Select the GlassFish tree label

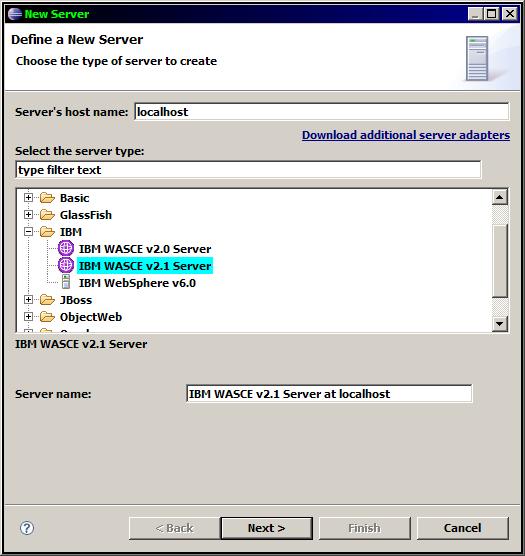coord(86,215)
